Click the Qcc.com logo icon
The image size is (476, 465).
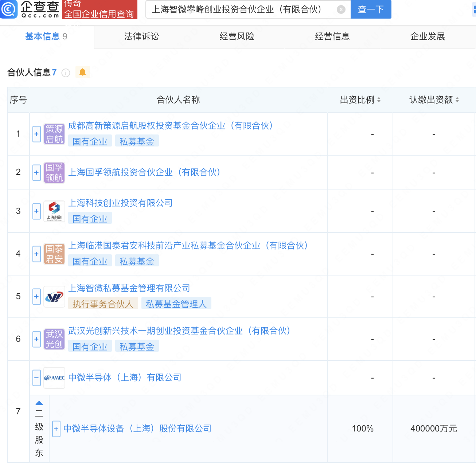(x=9, y=9)
